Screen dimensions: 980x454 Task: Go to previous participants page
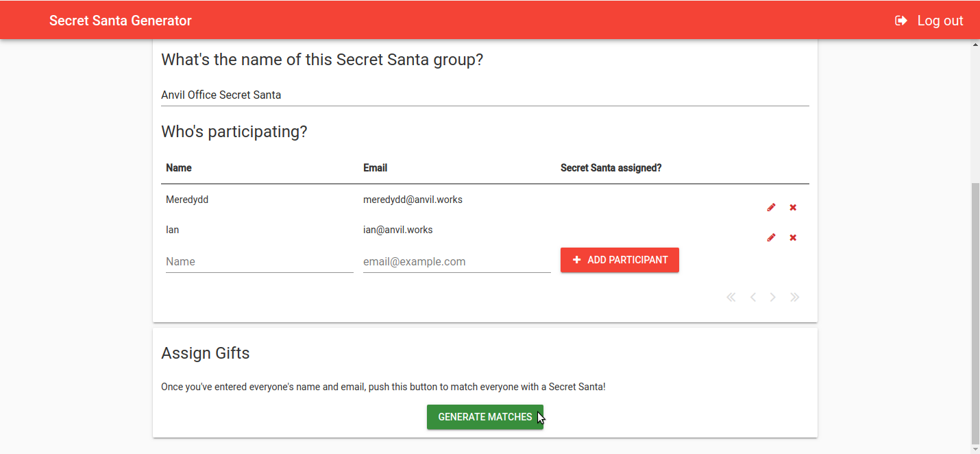click(752, 297)
